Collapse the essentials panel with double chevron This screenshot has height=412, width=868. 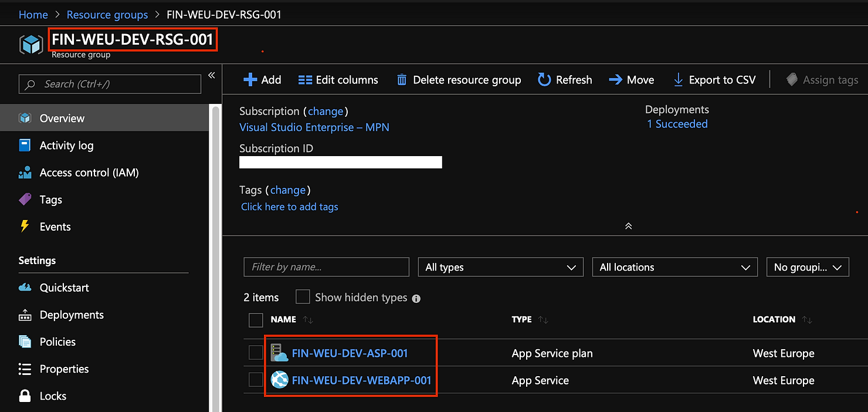coord(628,226)
